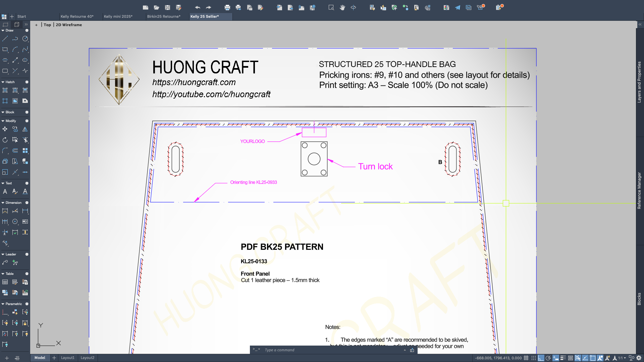This screenshot has width=644, height=362.
Task: Toggle Lineweight display in status bar
Action: tap(563, 358)
